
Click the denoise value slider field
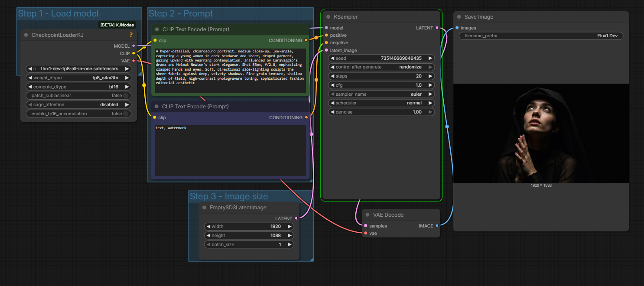click(x=381, y=112)
